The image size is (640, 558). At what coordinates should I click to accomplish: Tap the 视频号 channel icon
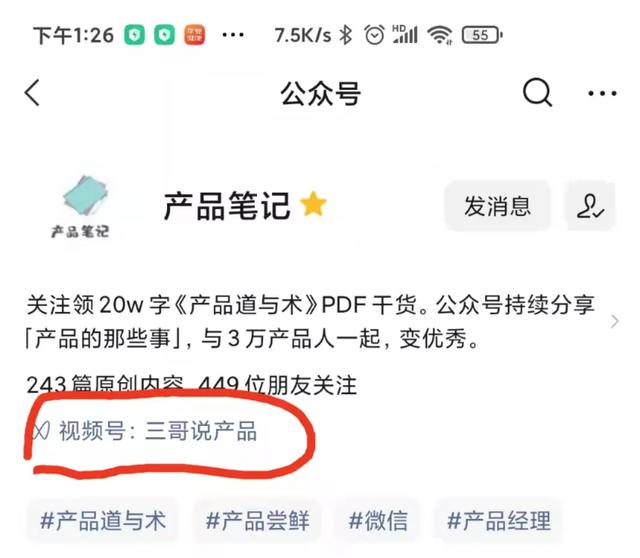[41, 431]
